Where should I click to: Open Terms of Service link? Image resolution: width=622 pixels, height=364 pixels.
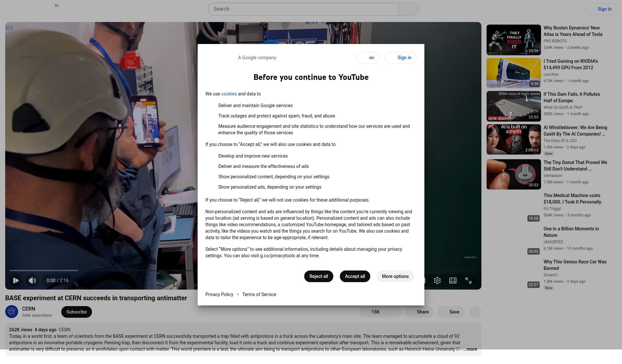[259, 294]
